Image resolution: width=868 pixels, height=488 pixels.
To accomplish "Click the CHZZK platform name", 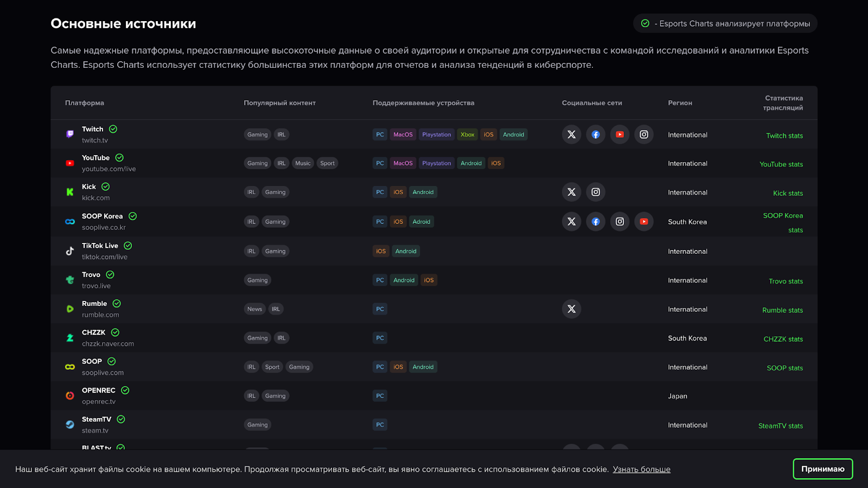I will tap(94, 332).
